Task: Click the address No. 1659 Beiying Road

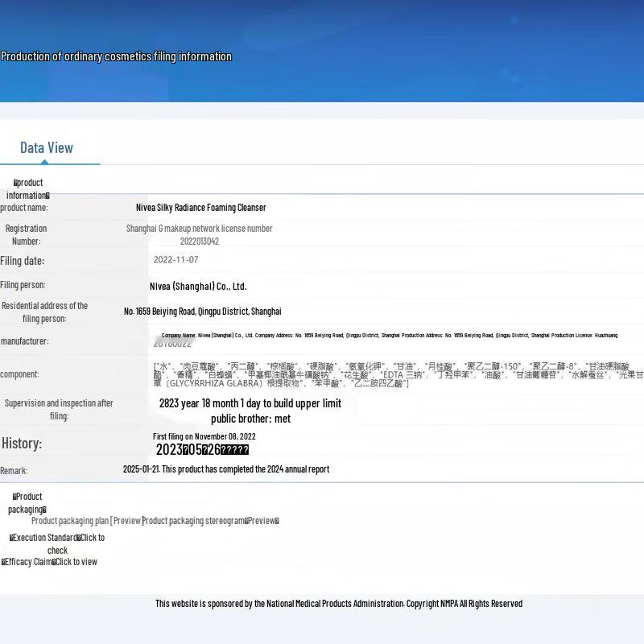Action: [x=203, y=312]
